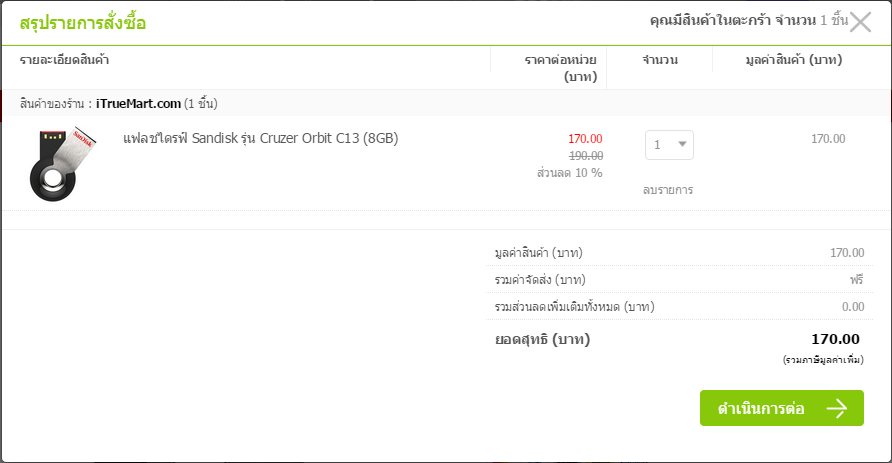Click the bold 170.00 net total
This screenshot has width=892, height=463.
coord(835,339)
